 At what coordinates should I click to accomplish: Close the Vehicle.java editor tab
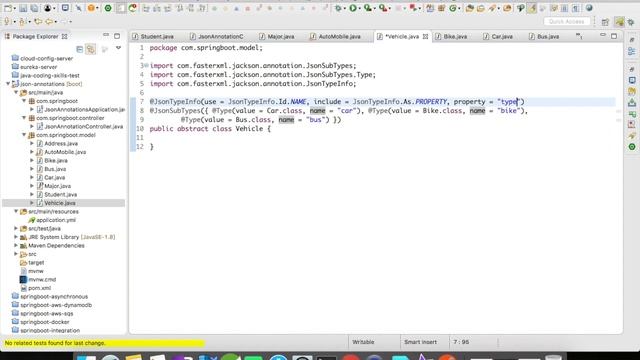[425, 36]
